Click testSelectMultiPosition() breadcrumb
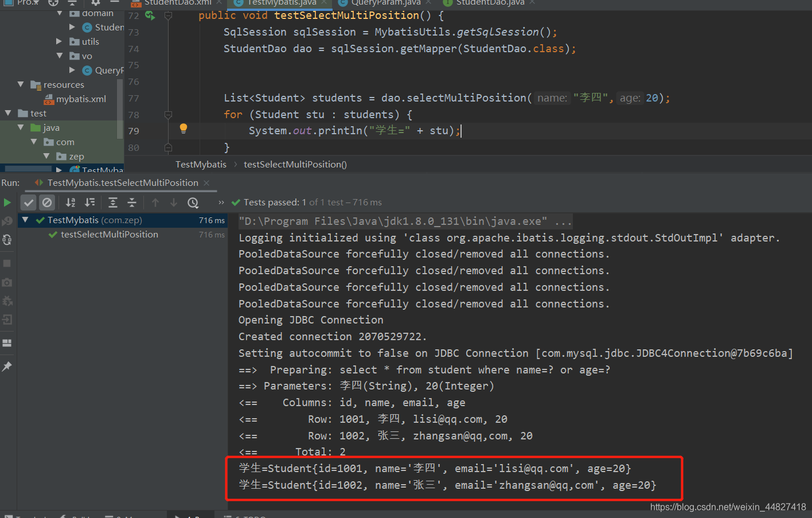Image resolution: width=812 pixels, height=518 pixels. tap(295, 165)
